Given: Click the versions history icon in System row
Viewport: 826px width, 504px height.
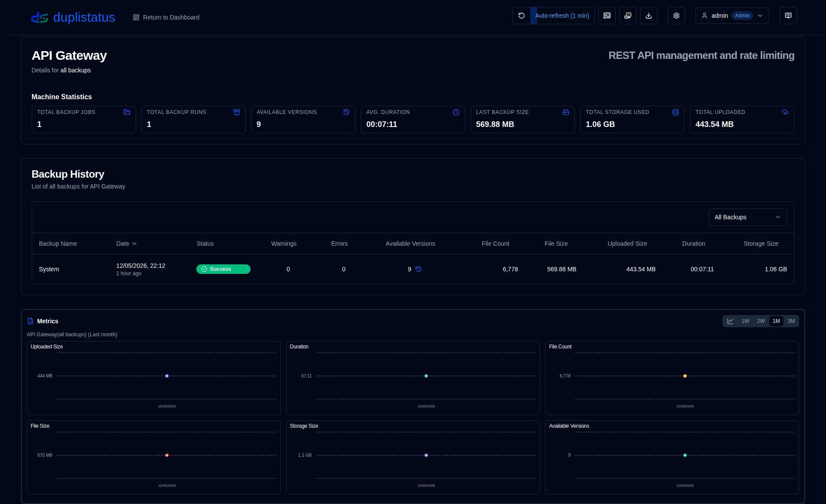Looking at the screenshot, I should click(418, 269).
